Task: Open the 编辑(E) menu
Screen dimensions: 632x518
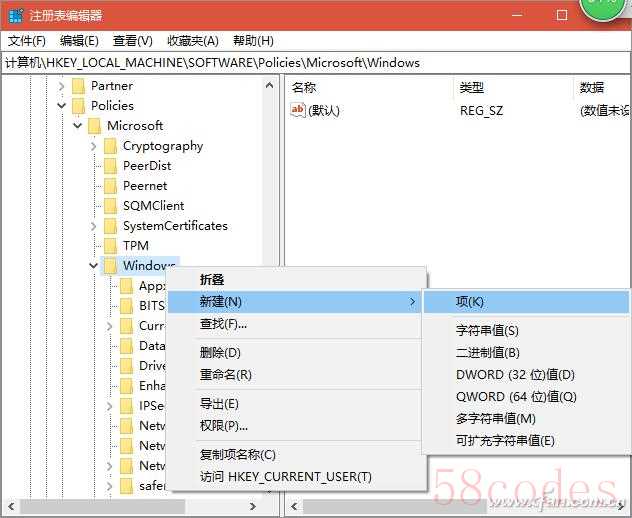Action: [x=79, y=41]
